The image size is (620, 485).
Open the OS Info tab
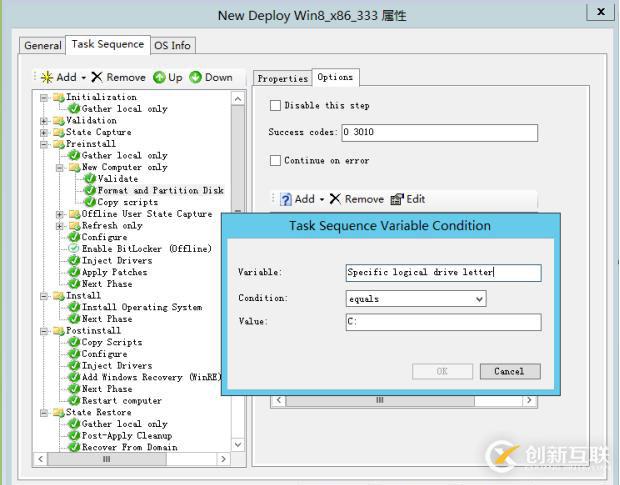coord(172,45)
